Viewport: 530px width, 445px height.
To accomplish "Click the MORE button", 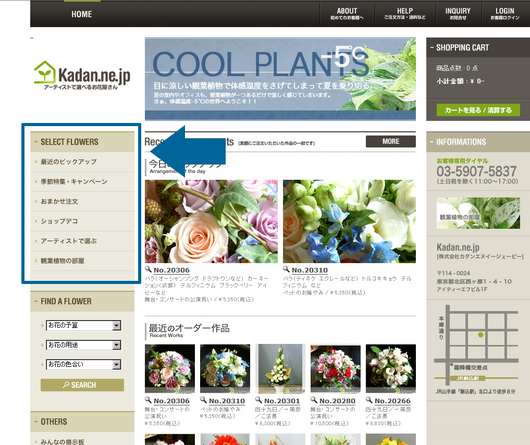I will tap(391, 141).
